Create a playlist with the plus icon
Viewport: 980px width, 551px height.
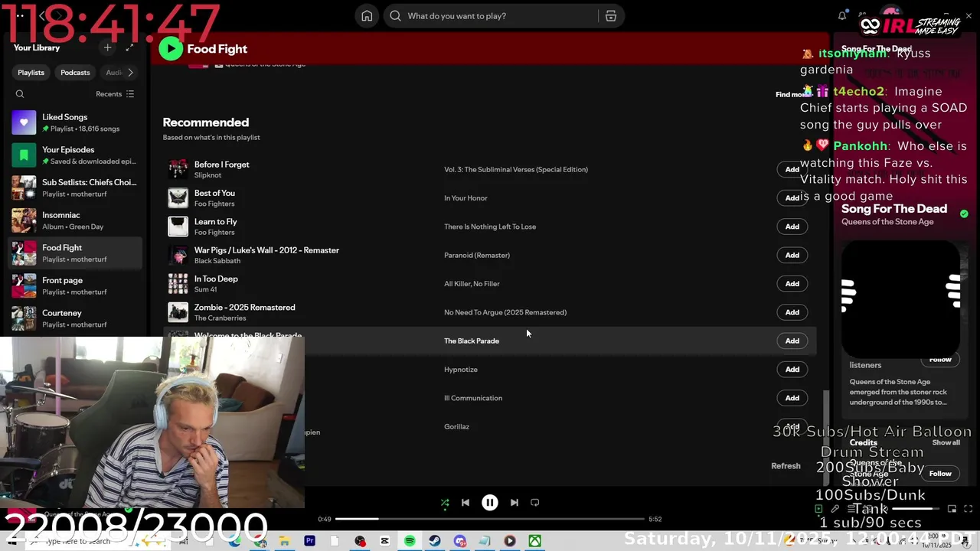[107, 47]
